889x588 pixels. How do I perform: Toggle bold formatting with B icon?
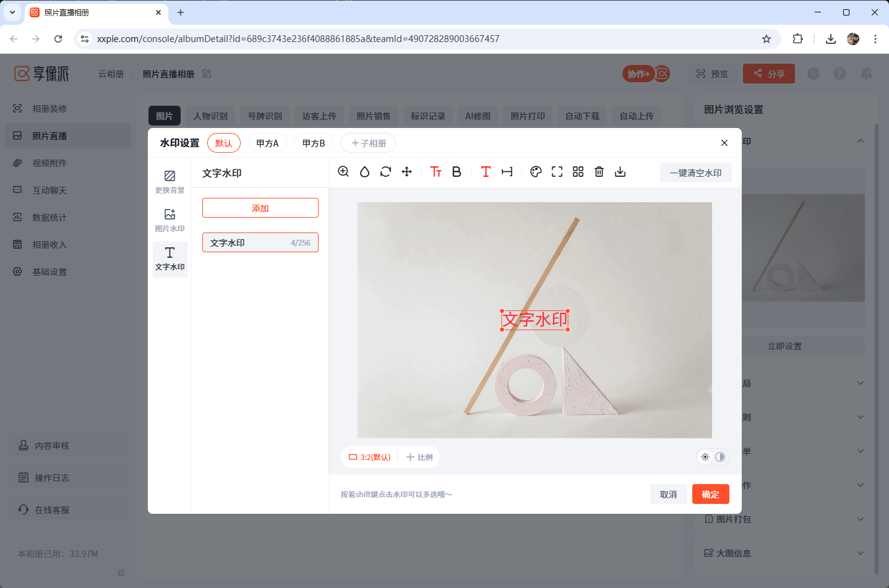point(457,172)
